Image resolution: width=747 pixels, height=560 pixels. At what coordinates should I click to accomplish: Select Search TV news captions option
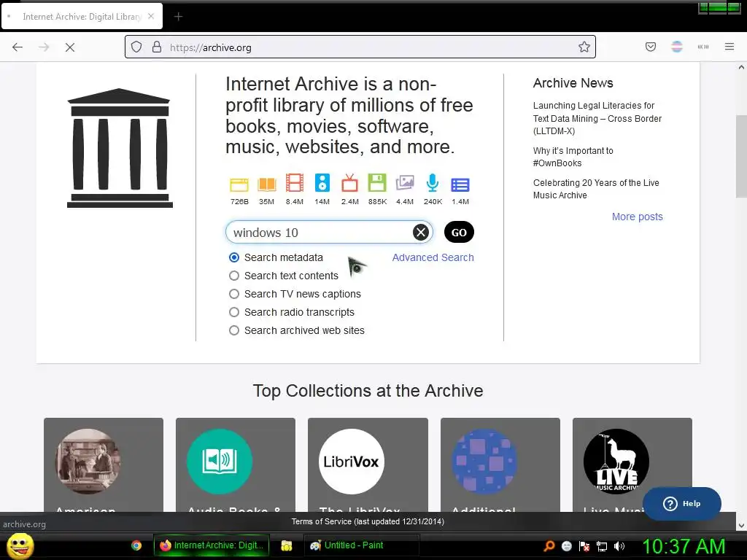(234, 294)
